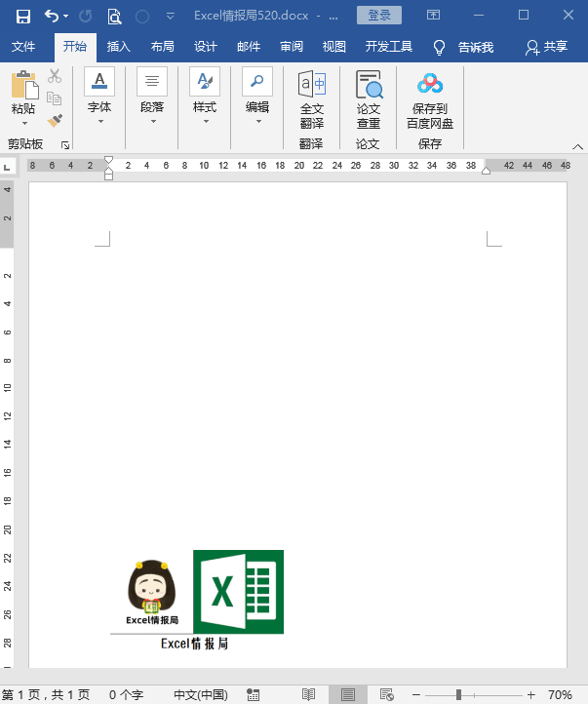
Task: Click the lightbulb tell-me icon
Action: coord(439,47)
